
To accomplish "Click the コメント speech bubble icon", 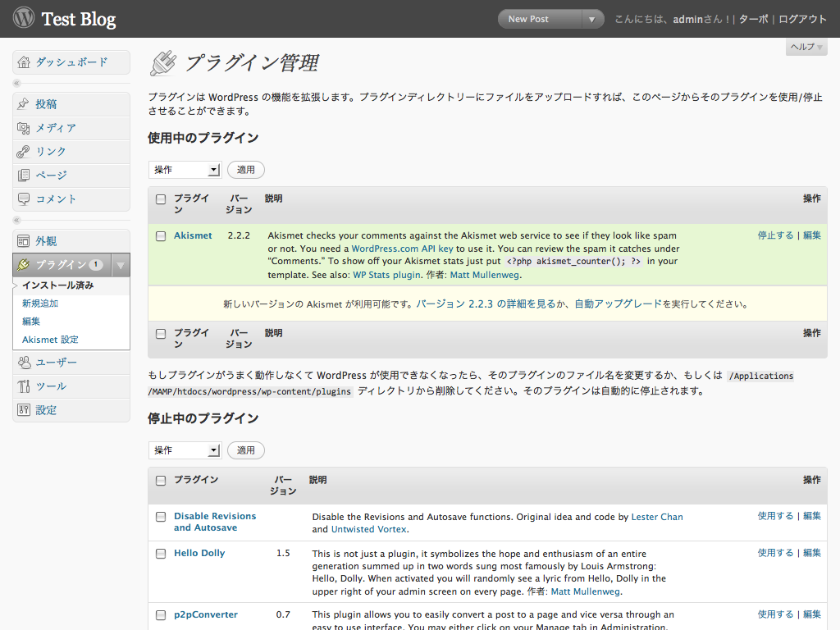I will pyautogui.click(x=23, y=199).
